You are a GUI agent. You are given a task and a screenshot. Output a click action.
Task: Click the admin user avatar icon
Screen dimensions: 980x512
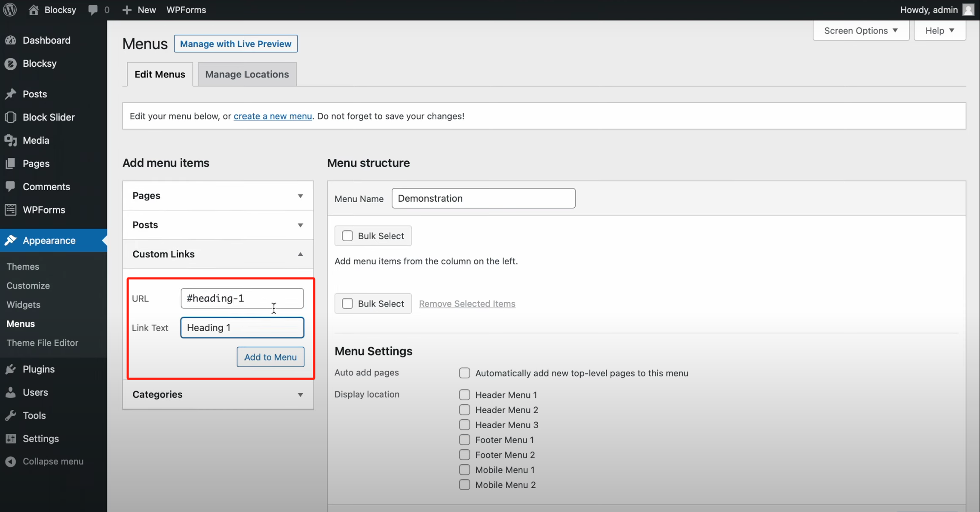click(969, 10)
